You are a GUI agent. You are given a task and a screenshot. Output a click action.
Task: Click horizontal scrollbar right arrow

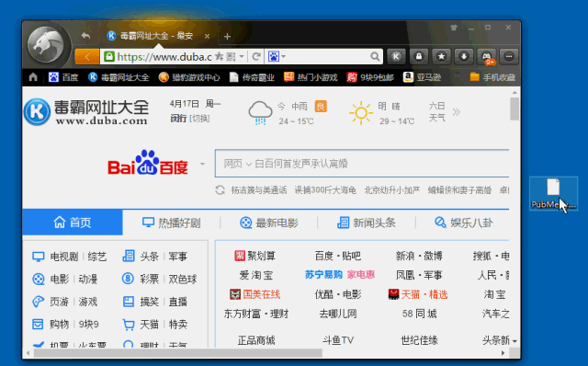click(503, 353)
